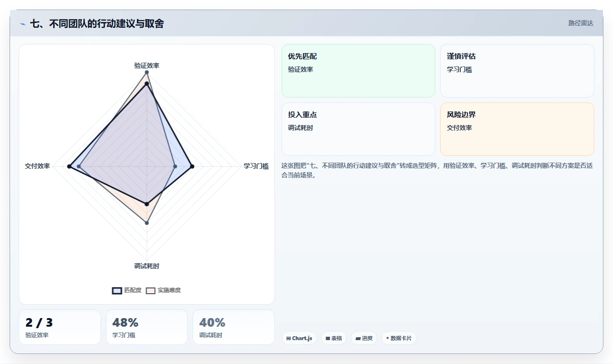Open the 优先匹配 card
Screen dimensions: 613x364
(x=358, y=71)
